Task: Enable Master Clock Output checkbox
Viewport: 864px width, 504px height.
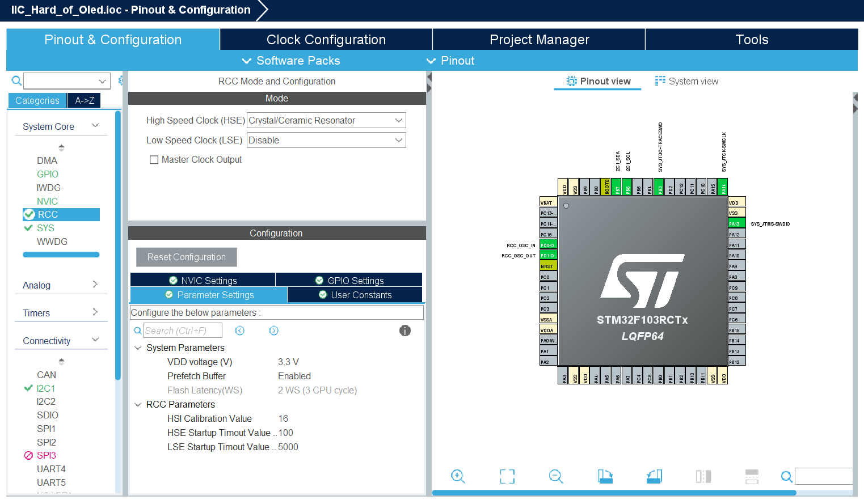Action: click(154, 160)
